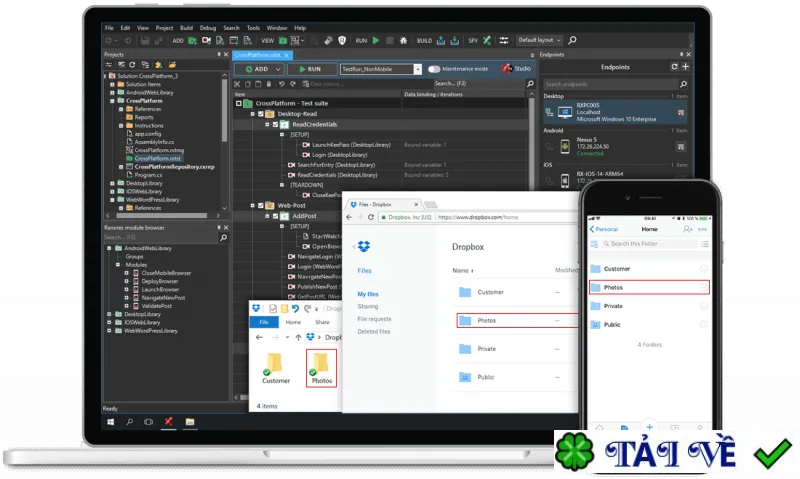Screen dimensions: 800x479
Task: Toggle the Desktop-Read checkbox
Action: click(x=261, y=114)
